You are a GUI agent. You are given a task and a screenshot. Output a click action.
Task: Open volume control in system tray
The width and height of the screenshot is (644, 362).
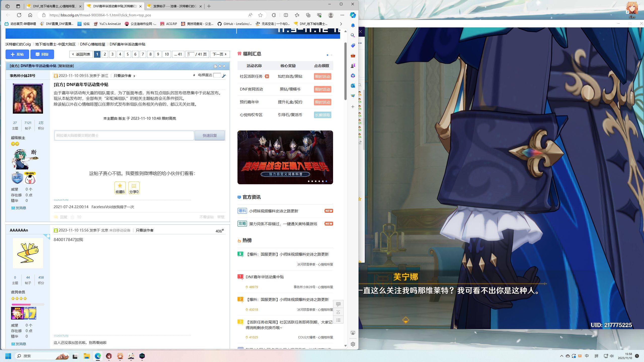point(612,356)
